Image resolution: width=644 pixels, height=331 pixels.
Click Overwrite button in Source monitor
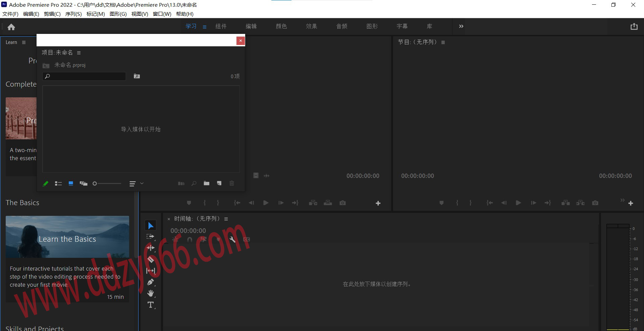(328, 203)
